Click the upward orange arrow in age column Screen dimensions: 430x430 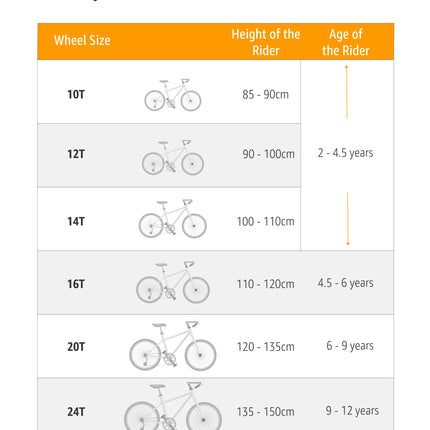[x=346, y=92]
